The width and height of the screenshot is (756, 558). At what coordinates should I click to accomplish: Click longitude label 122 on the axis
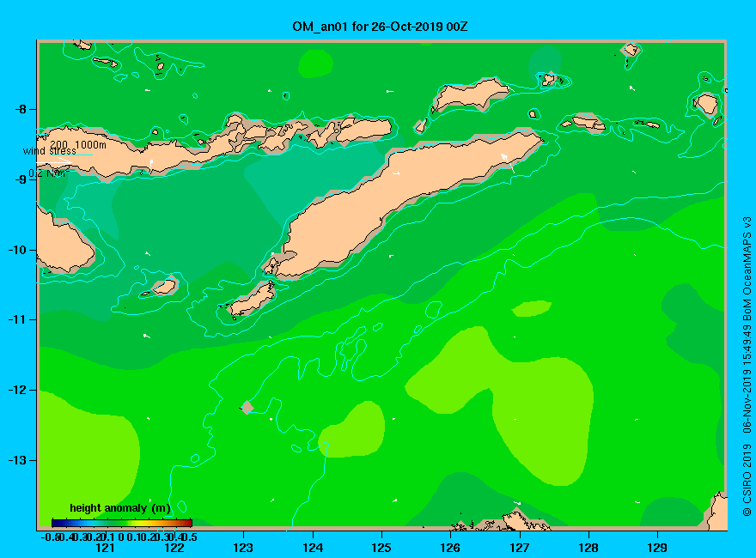pyautogui.click(x=174, y=548)
